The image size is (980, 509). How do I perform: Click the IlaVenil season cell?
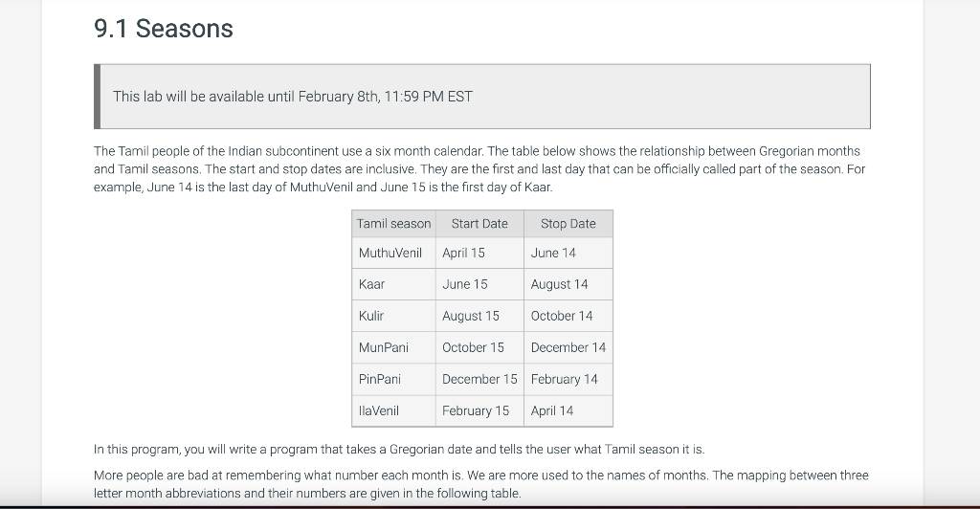pyautogui.click(x=393, y=411)
